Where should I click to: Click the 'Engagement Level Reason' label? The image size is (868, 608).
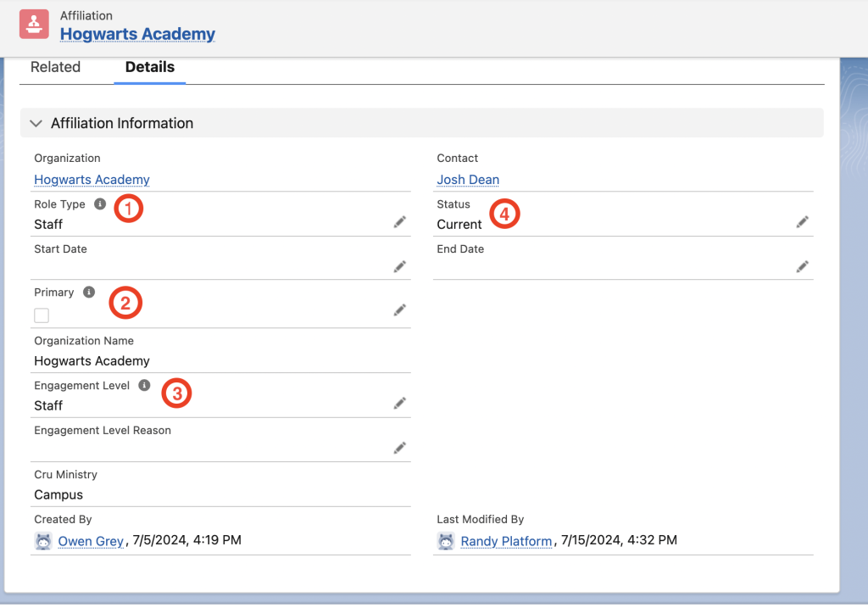pyautogui.click(x=103, y=430)
